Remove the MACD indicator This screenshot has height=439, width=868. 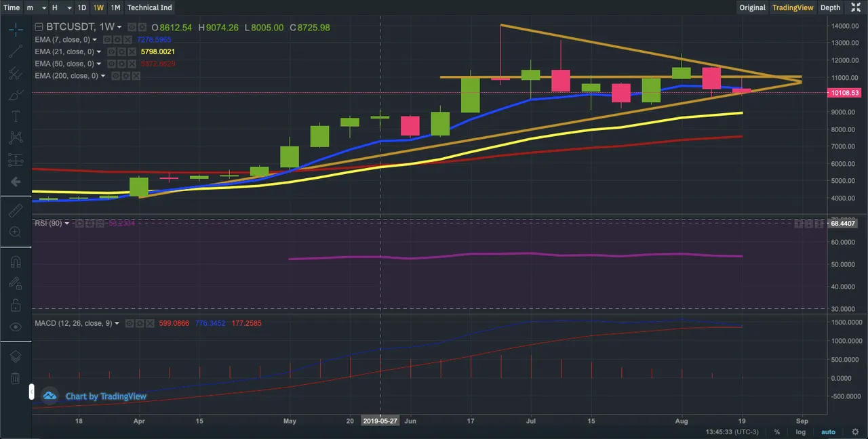point(150,323)
